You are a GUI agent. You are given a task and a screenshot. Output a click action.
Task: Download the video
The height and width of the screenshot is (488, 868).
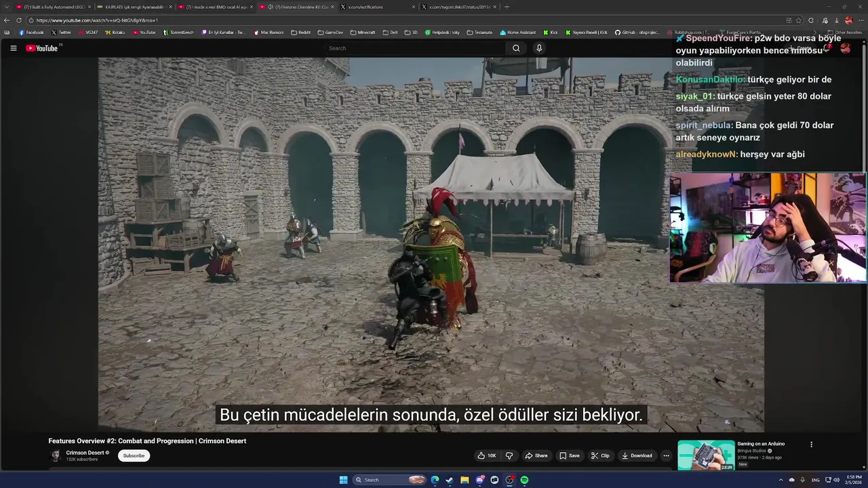tap(637, 455)
